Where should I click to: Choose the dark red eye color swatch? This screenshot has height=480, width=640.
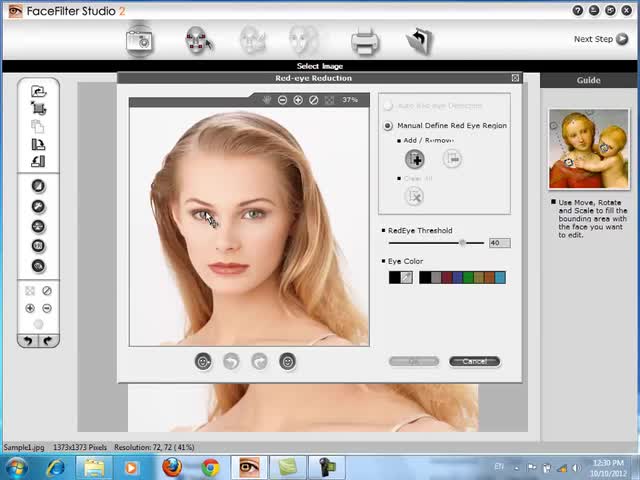pyautogui.click(x=447, y=278)
